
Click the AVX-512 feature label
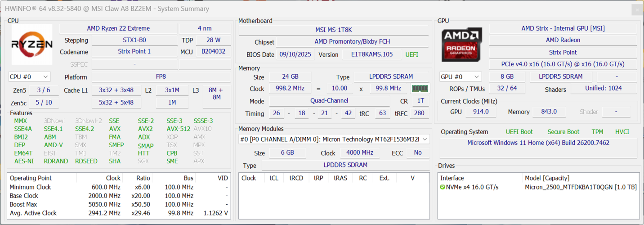coord(178,129)
